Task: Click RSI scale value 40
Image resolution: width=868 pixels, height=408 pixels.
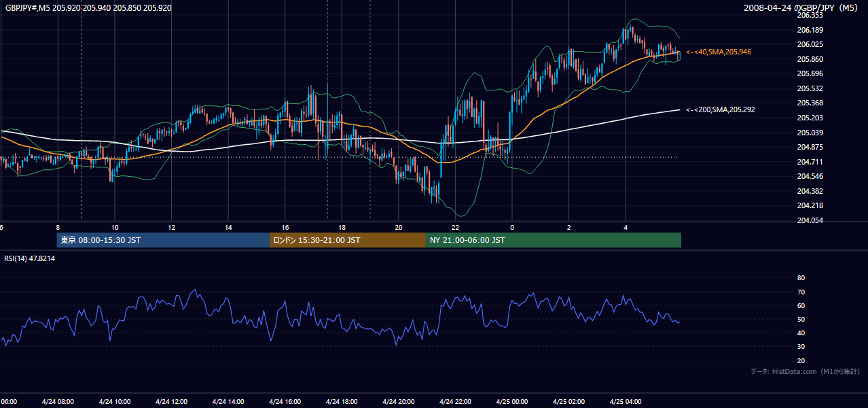Action: pos(801,333)
